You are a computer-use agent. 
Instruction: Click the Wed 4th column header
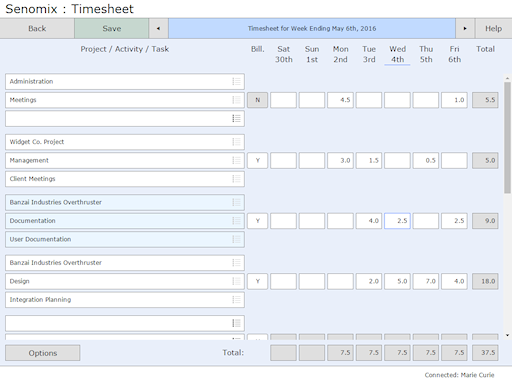point(397,54)
